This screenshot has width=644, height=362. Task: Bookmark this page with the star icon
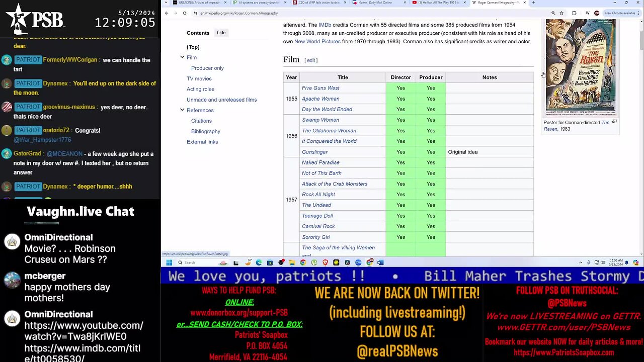(x=561, y=13)
